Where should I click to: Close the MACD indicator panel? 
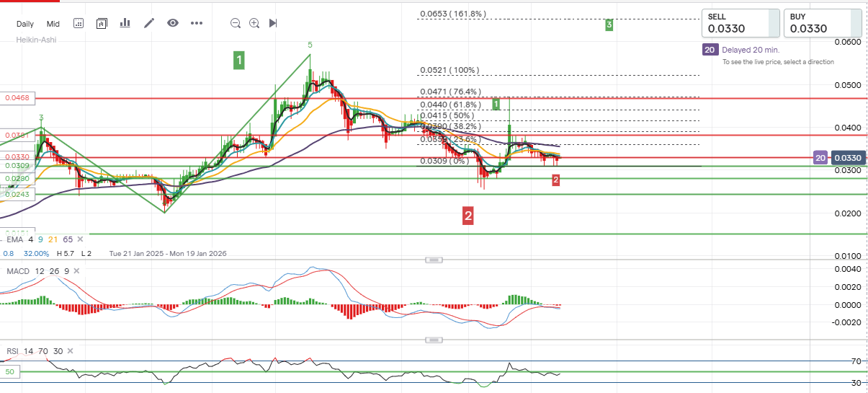tap(75, 270)
